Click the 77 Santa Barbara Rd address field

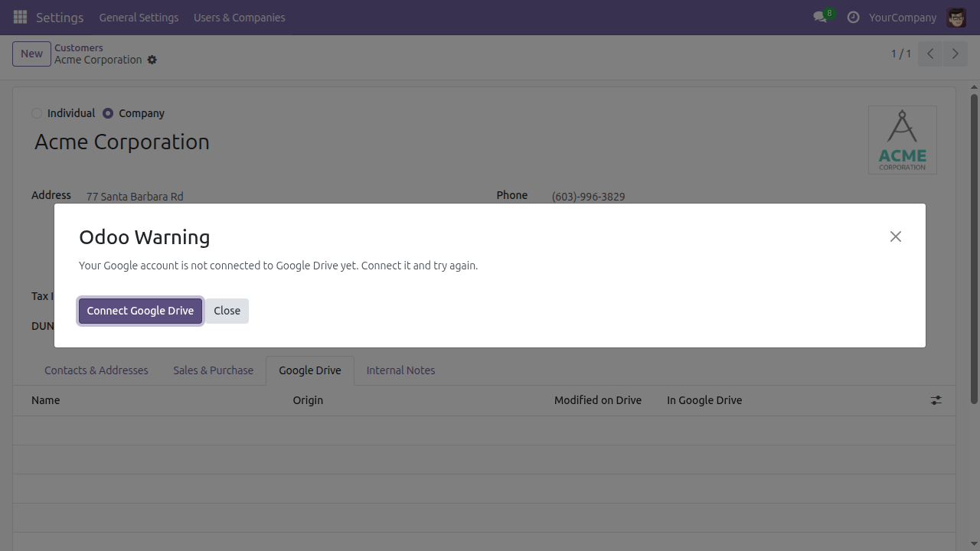point(135,197)
